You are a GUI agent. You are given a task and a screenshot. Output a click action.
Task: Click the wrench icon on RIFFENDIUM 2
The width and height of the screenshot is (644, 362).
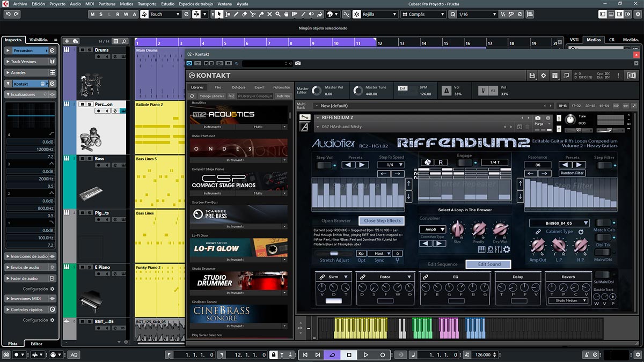pos(305,117)
